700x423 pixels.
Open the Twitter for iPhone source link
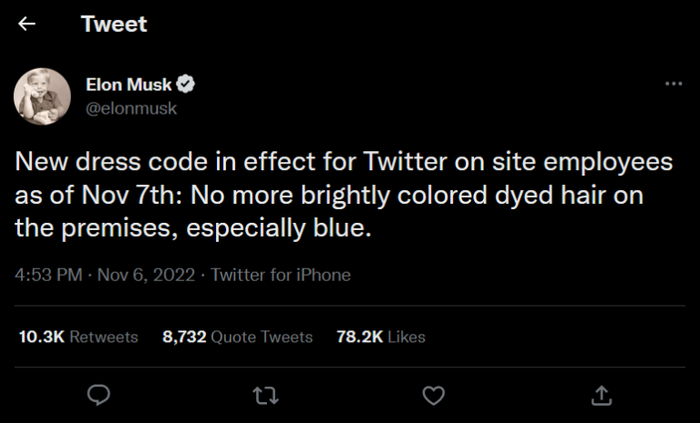pyautogui.click(x=281, y=274)
